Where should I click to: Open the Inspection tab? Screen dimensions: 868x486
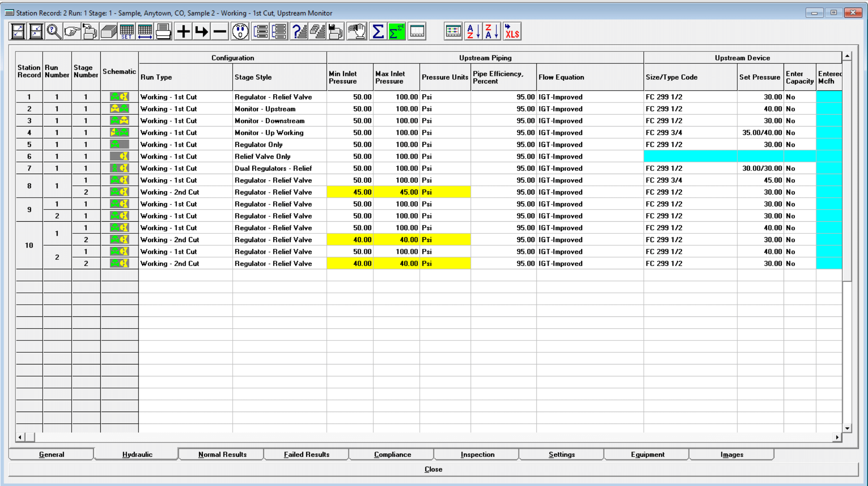pyautogui.click(x=477, y=454)
